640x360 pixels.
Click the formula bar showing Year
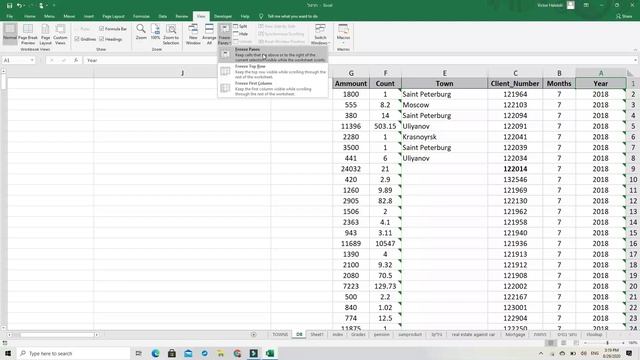pyautogui.click(x=359, y=60)
